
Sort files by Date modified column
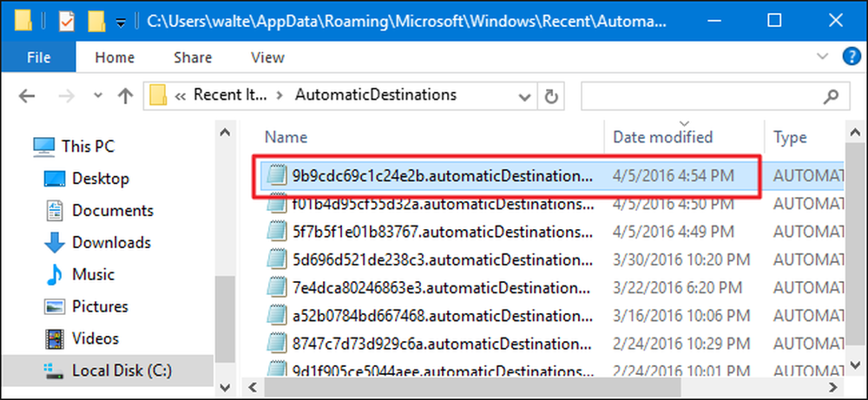pyautogui.click(x=662, y=136)
